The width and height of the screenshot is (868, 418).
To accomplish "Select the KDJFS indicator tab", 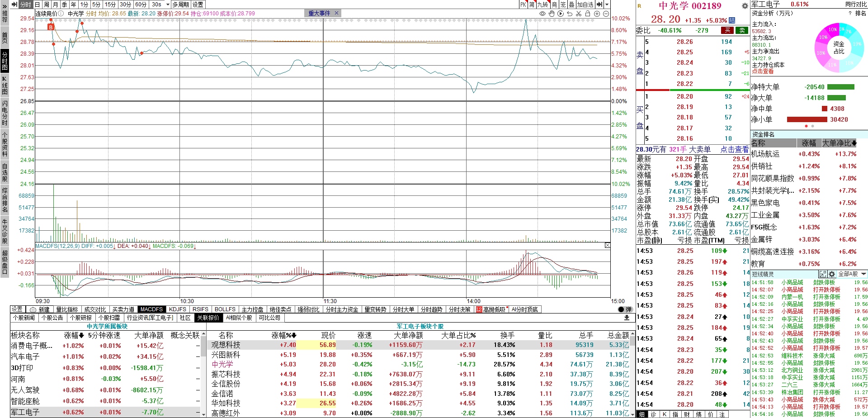I will click(x=177, y=309).
